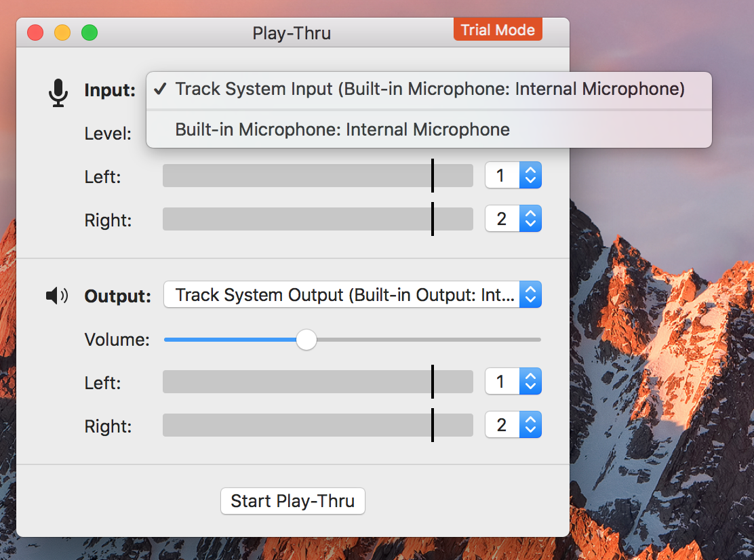Choose Built-in Microphone: Internal Microphone option

point(429,129)
